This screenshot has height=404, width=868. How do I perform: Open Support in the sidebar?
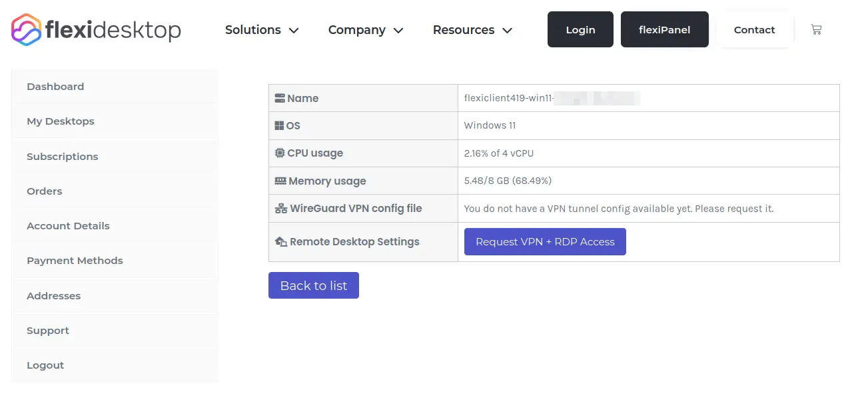(x=115, y=331)
